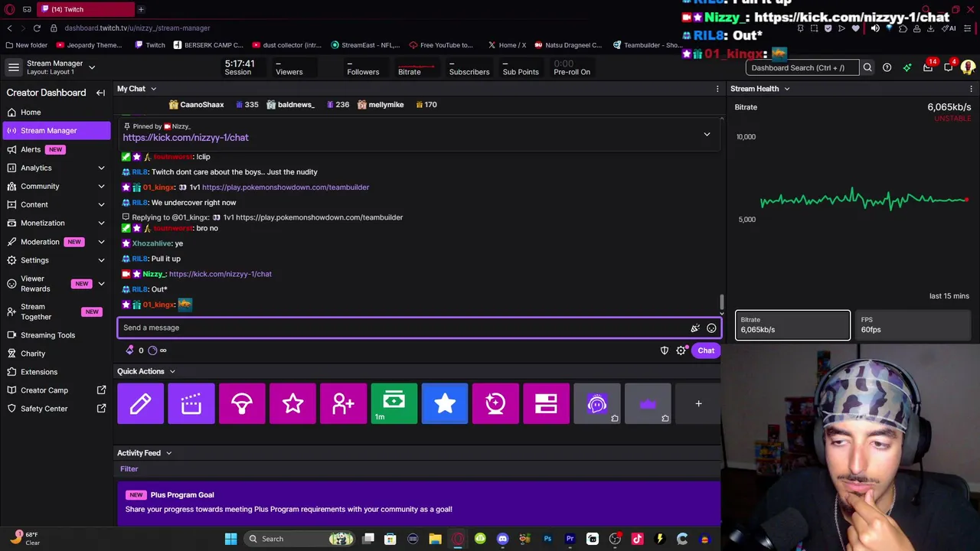The height and width of the screenshot is (551, 980).
Task: Expand the Settings sidebar section
Action: [101, 260]
